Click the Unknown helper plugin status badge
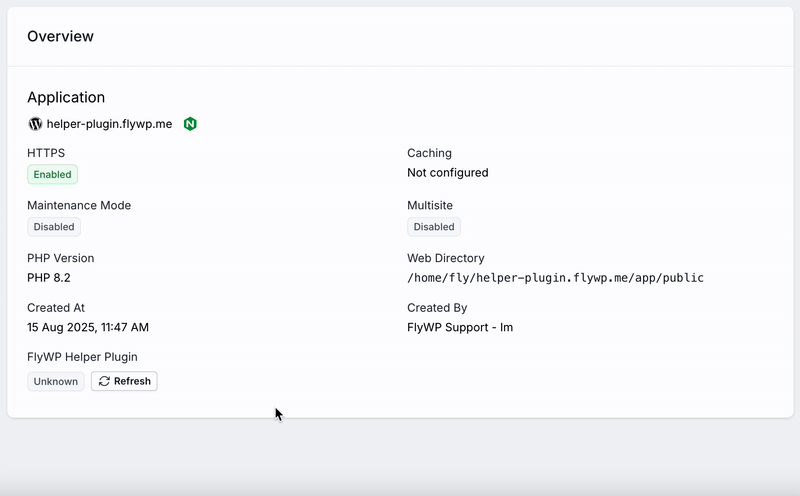Viewport: 800px width, 496px height. coord(56,382)
